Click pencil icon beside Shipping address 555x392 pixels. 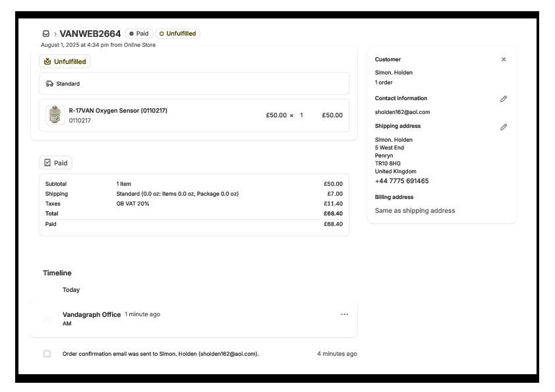[x=504, y=126]
